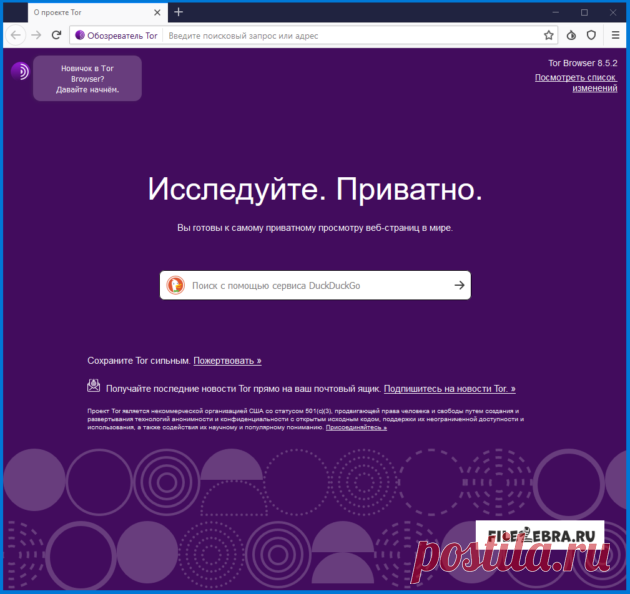Open the Tor onion button menu
This screenshot has width=630, height=594.
(x=571, y=35)
